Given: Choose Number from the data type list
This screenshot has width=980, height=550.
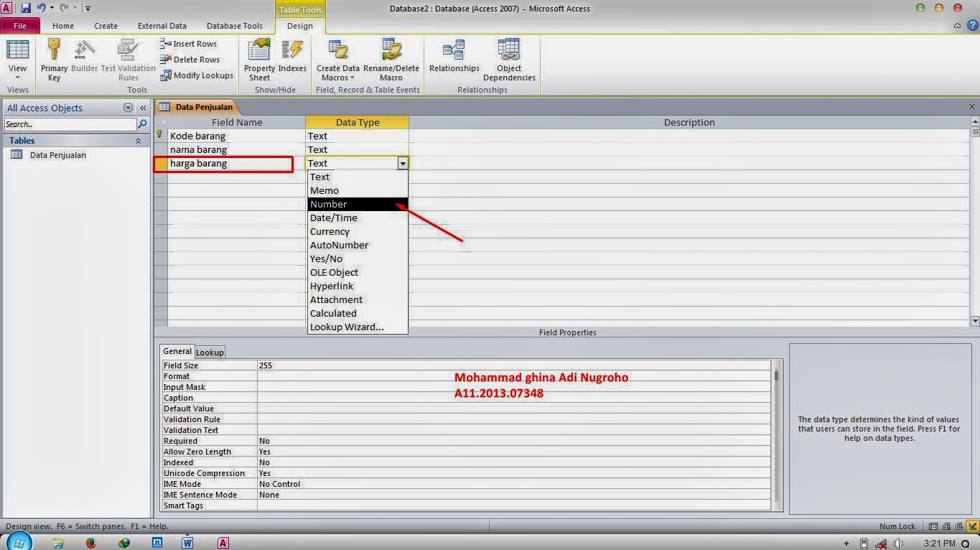Looking at the screenshot, I should point(358,204).
